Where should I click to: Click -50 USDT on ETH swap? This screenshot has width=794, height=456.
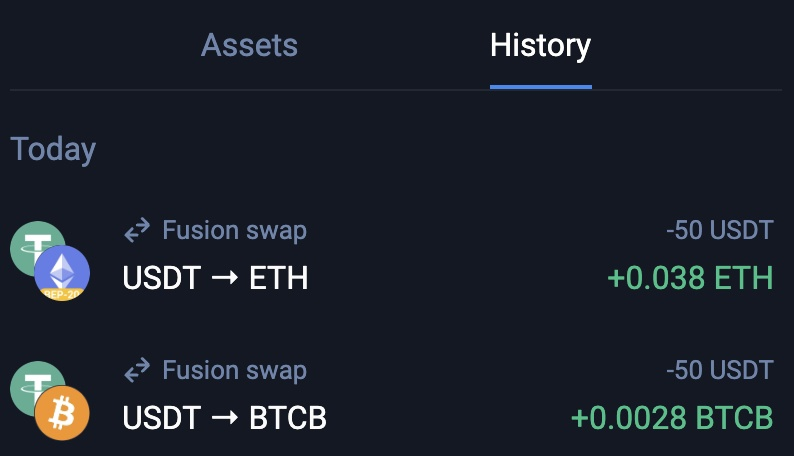719,231
